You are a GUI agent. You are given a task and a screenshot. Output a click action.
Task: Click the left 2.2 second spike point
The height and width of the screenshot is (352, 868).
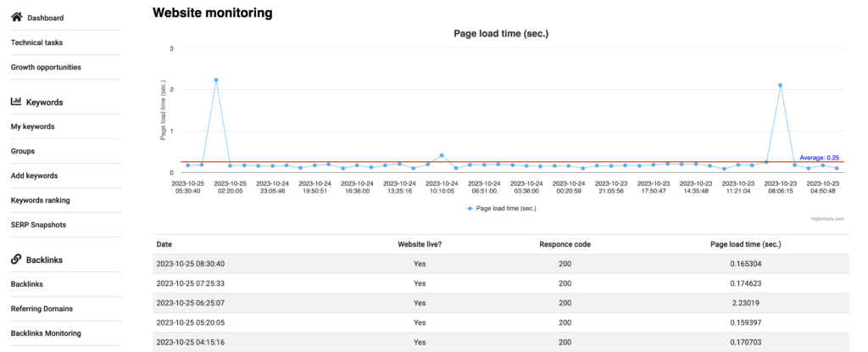point(216,80)
